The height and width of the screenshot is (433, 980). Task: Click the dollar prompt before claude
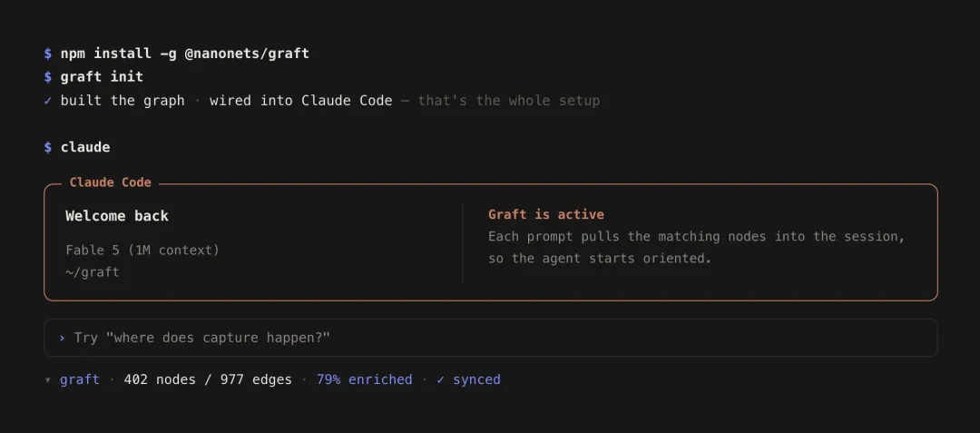[x=48, y=147]
